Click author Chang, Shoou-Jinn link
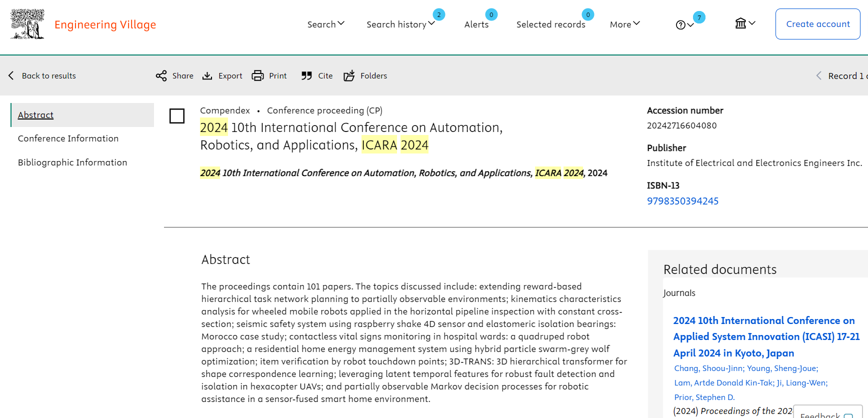Viewport: 868px width, 418px height. (x=708, y=368)
